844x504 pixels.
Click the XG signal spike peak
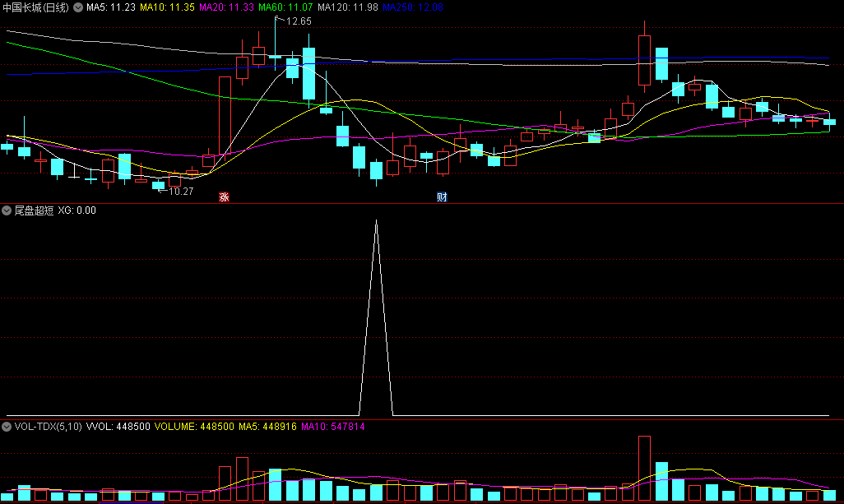(x=376, y=220)
